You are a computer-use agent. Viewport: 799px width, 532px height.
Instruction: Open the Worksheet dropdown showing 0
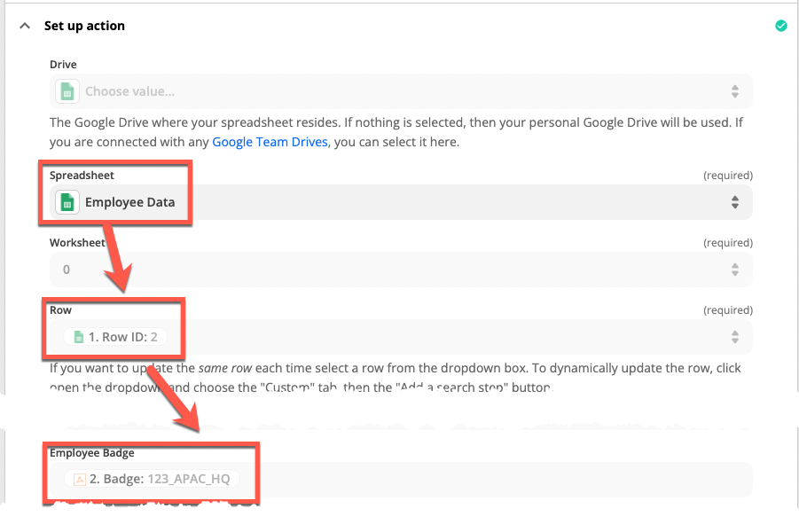pyautogui.click(x=390, y=269)
